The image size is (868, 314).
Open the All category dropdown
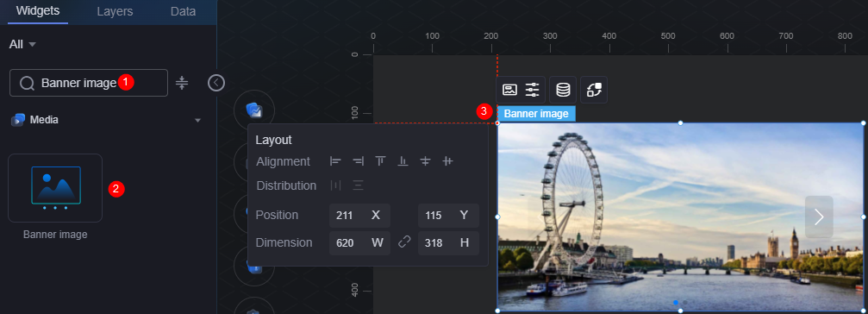pos(22,44)
